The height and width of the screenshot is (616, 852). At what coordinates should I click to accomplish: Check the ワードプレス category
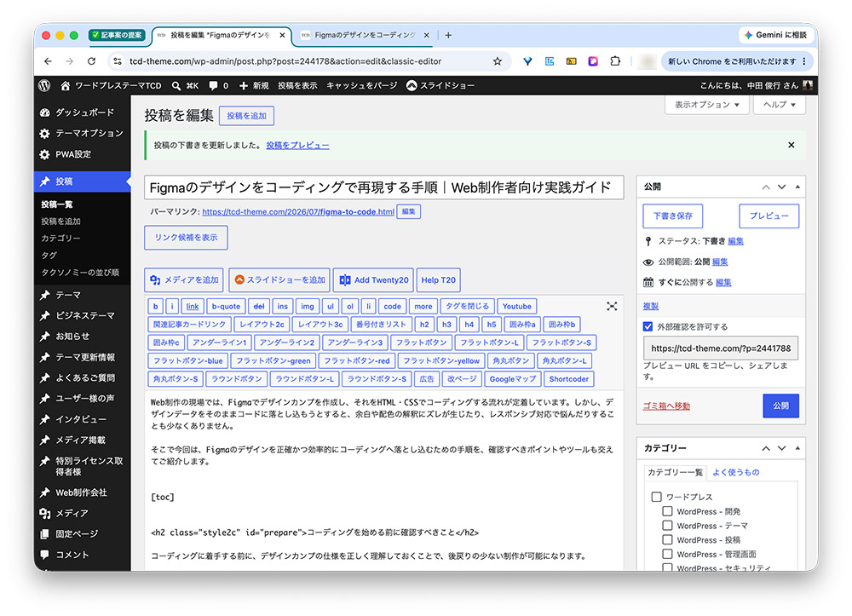[656, 497]
